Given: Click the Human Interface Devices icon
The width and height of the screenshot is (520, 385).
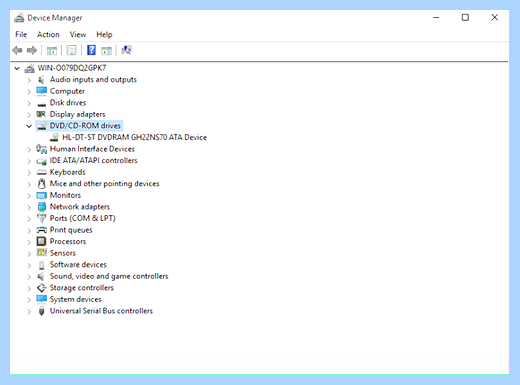Looking at the screenshot, I should (41, 149).
